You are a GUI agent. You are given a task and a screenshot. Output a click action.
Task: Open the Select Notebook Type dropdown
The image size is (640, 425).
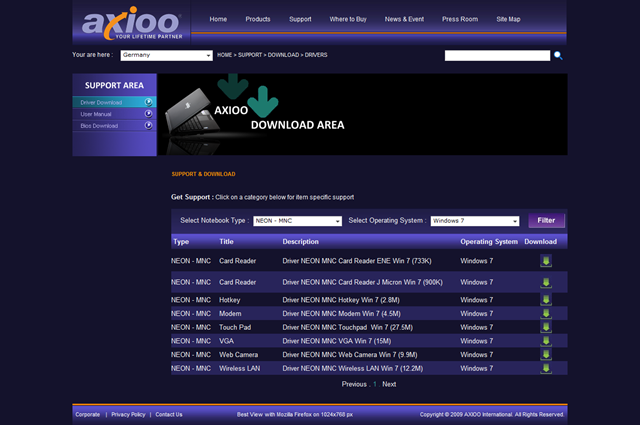tap(298, 221)
